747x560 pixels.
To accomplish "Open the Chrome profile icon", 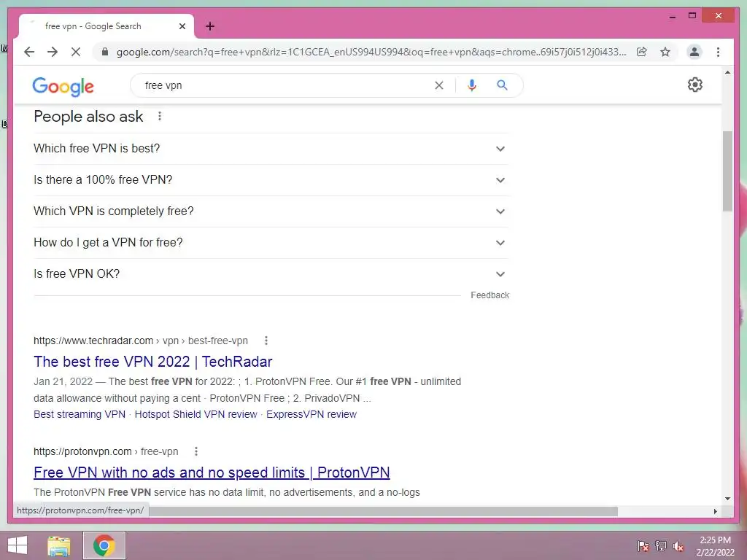I will (694, 52).
